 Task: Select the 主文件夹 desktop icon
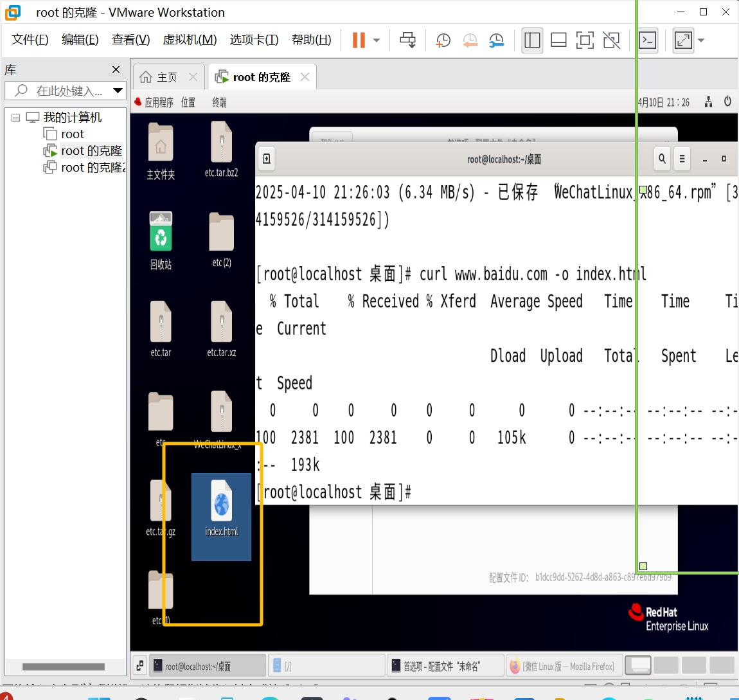coord(161,151)
